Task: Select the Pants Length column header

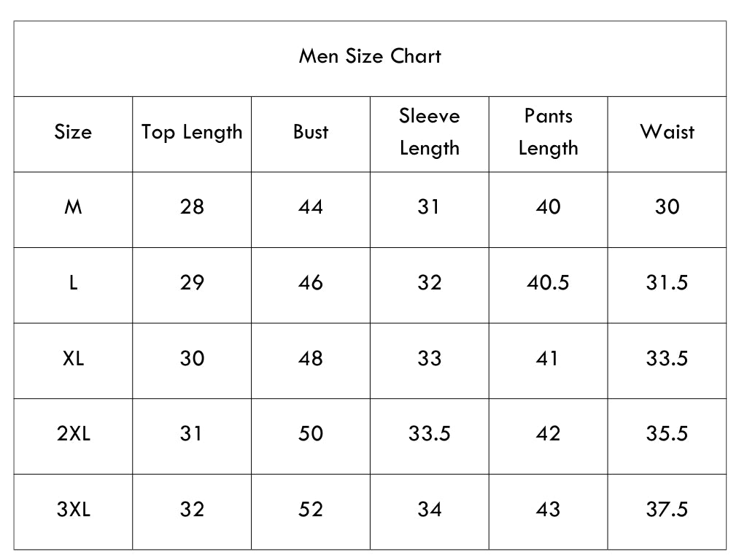Action: coord(549,132)
